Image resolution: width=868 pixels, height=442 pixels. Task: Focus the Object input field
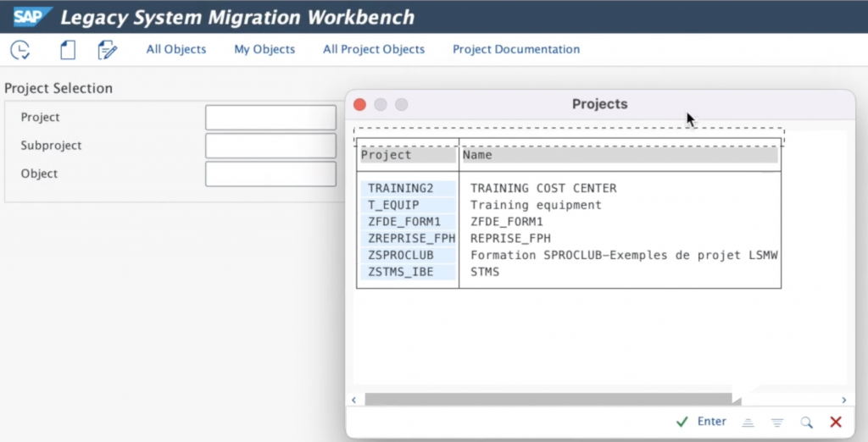pyautogui.click(x=270, y=174)
